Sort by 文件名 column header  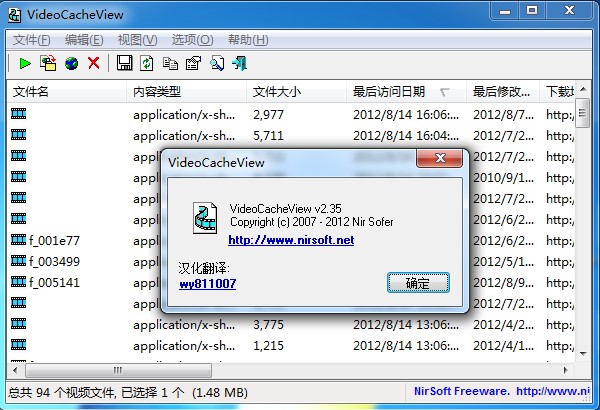pyautogui.click(x=66, y=92)
